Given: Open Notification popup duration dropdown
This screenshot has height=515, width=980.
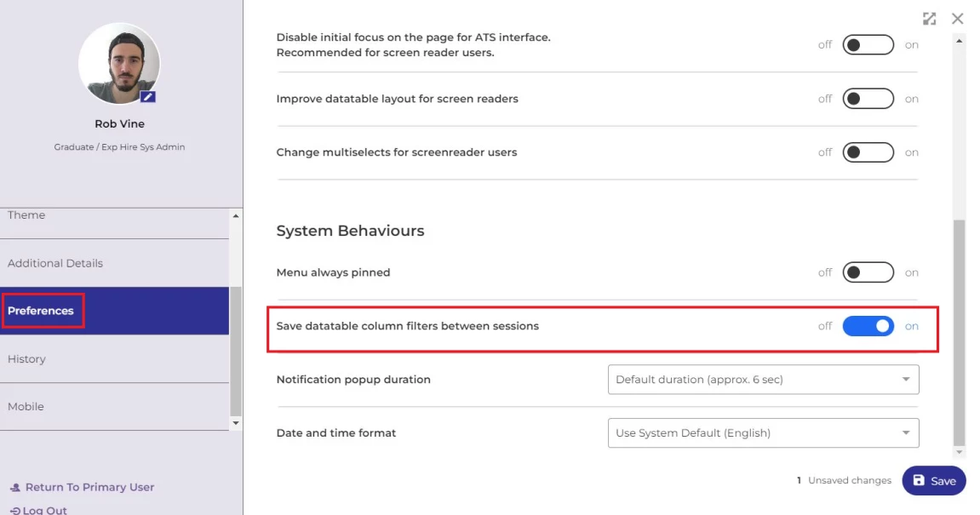Looking at the screenshot, I should tap(763, 380).
